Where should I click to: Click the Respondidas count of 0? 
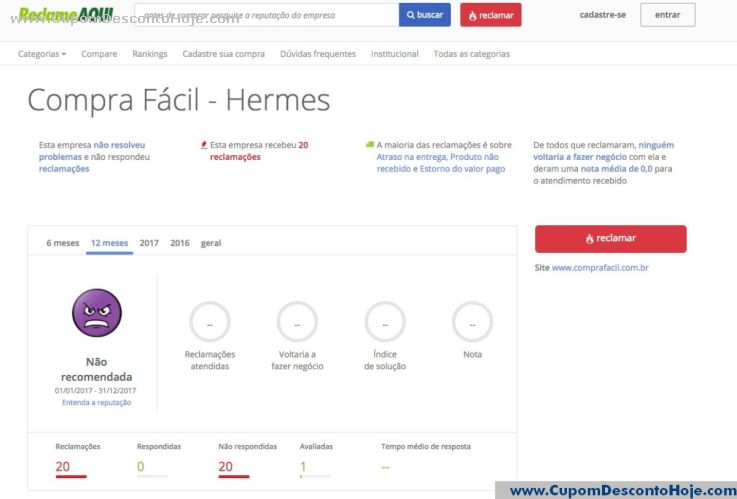click(141, 467)
